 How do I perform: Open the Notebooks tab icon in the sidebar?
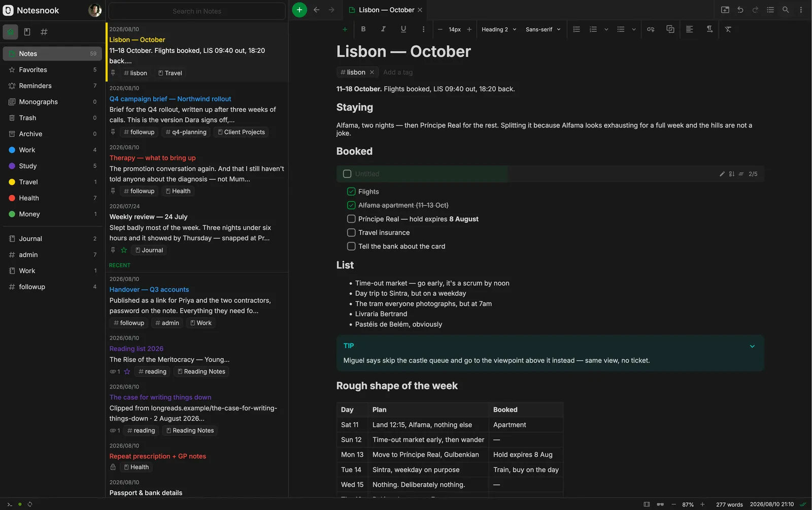pyautogui.click(x=27, y=32)
